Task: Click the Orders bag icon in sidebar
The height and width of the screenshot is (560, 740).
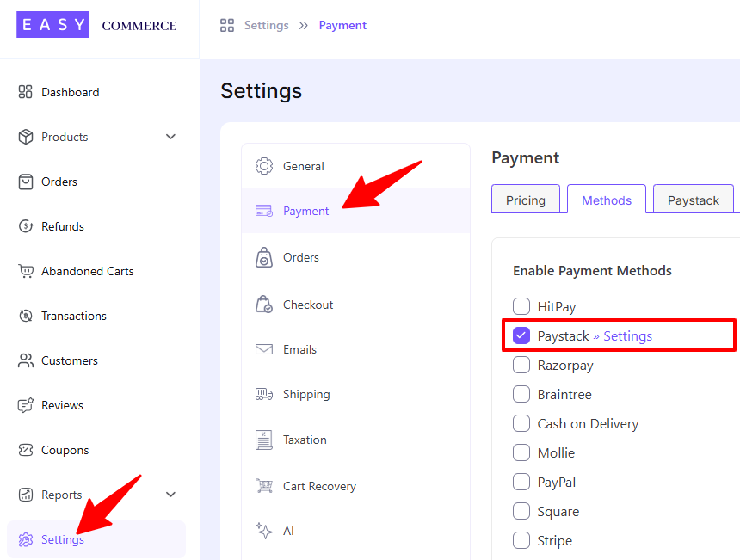Action: tap(26, 182)
